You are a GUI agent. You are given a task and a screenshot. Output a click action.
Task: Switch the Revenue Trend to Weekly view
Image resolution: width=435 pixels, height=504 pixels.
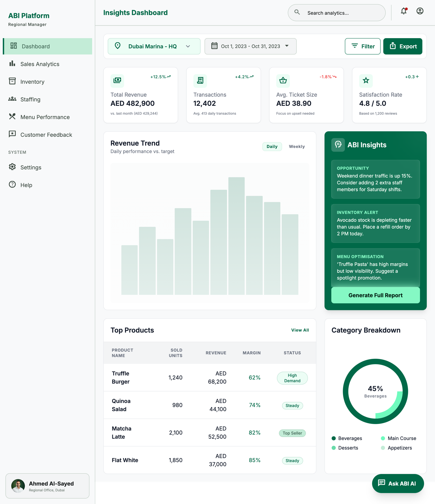pyautogui.click(x=297, y=146)
